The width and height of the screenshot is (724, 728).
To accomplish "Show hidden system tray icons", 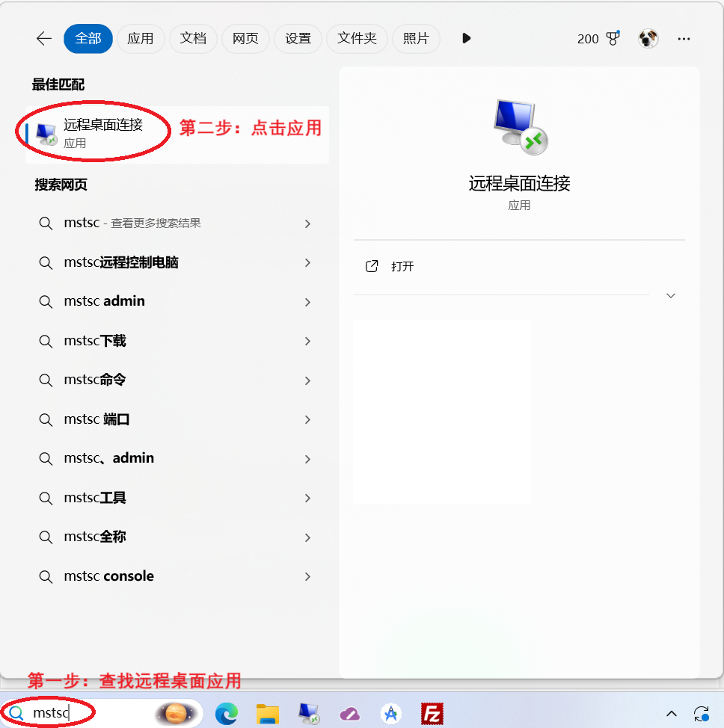I will coord(672,713).
